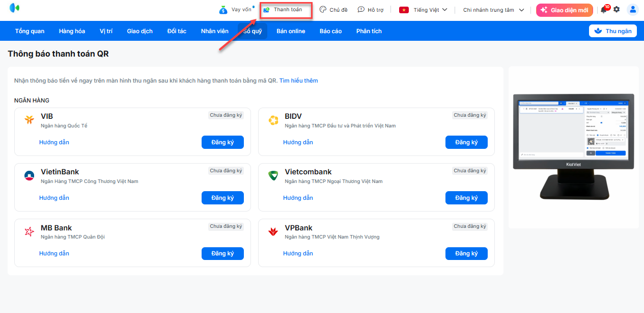Click the Thông báo thanh toán QR heading
This screenshot has height=313, width=644.
click(x=58, y=54)
